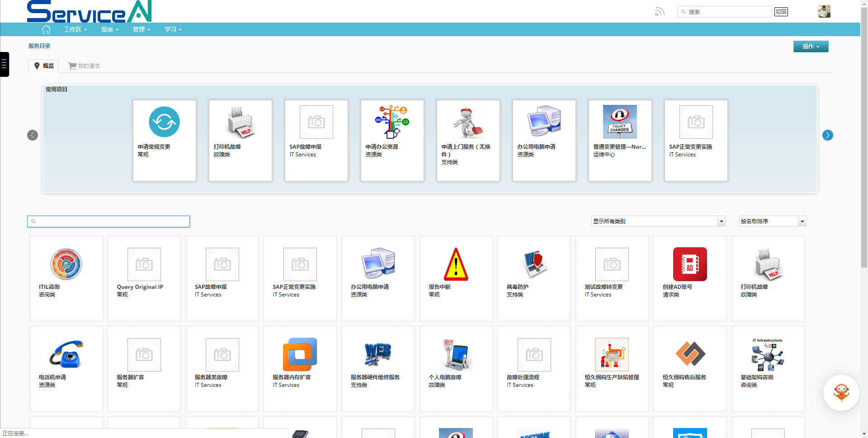The height and width of the screenshot is (438, 868).
Task: Click the chatbot assistant robot icon
Action: click(x=841, y=392)
